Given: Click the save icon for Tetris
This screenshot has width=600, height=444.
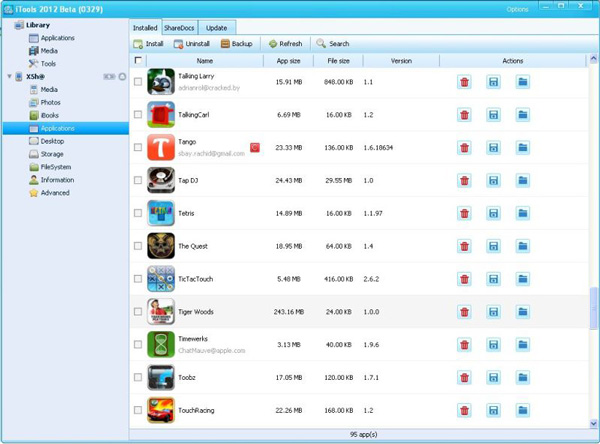Looking at the screenshot, I should (x=493, y=214).
